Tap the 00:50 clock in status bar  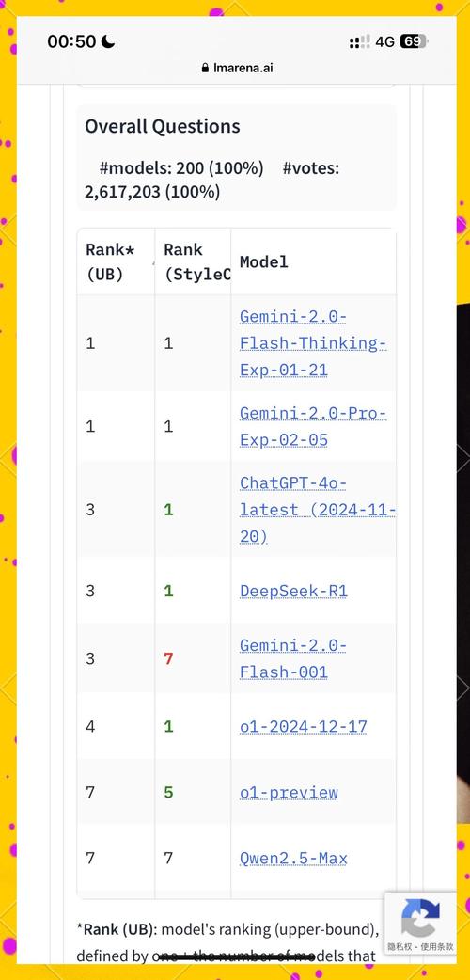[x=71, y=42]
